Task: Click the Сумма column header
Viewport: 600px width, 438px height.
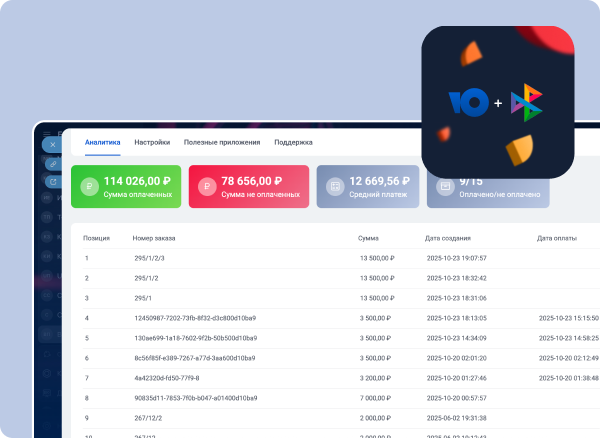Action: pos(368,238)
